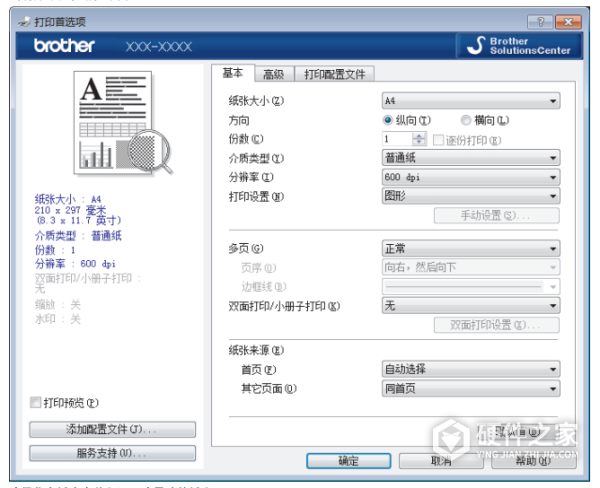Open the 分辨率 600 dpi dropdown
The image size is (600, 488).
click(x=471, y=177)
